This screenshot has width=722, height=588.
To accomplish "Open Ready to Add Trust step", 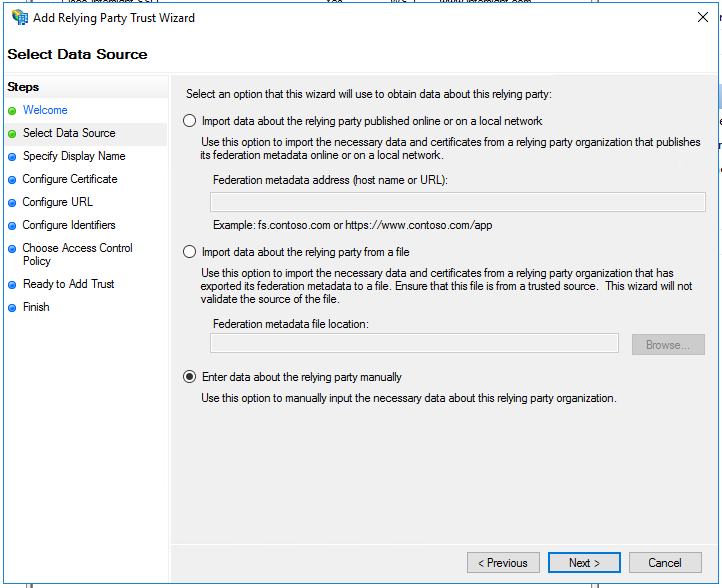I will [x=68, y=284].
